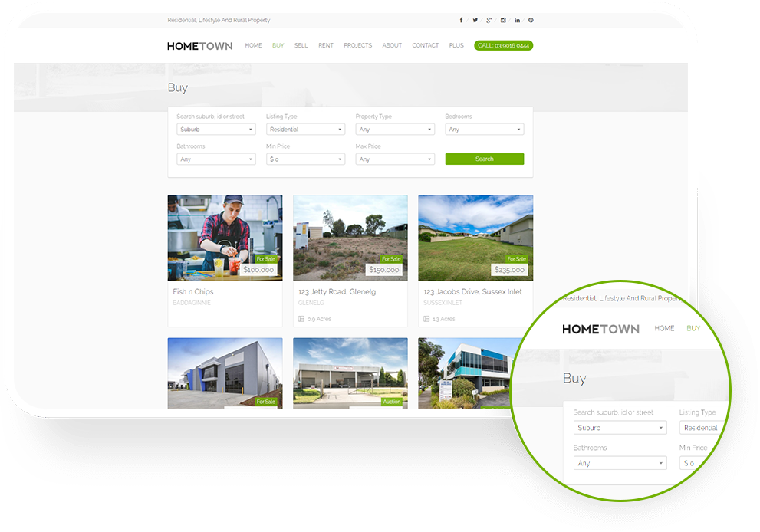Click the 123 Jacobs Drive property photo

tap(475, 238)
